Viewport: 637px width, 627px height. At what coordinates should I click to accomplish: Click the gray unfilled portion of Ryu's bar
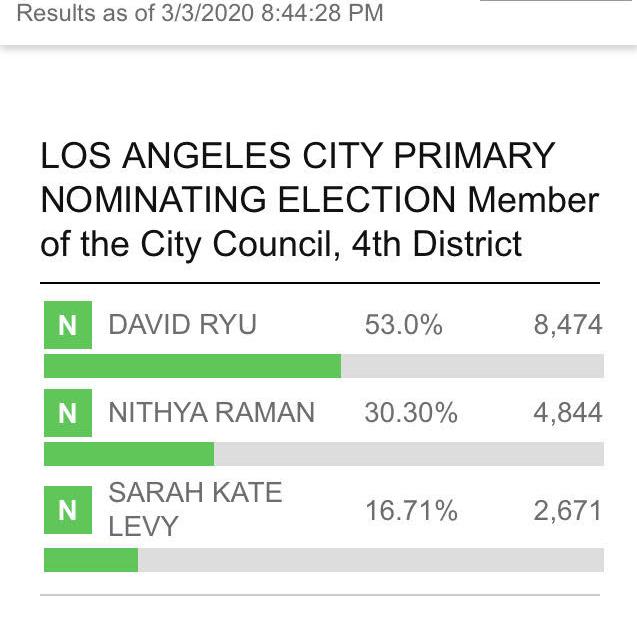pyautogui.click(x=472, y=366)
